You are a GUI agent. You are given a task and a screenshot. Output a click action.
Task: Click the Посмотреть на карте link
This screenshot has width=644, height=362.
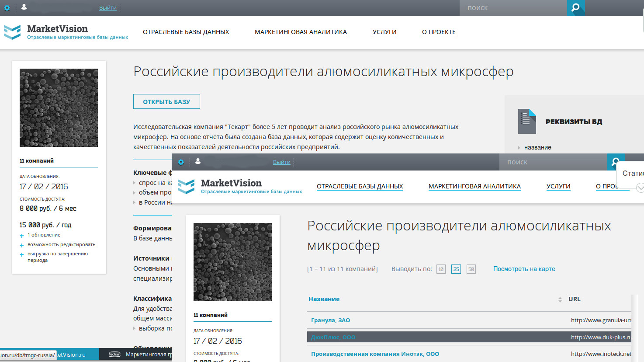tap(524, 269)
